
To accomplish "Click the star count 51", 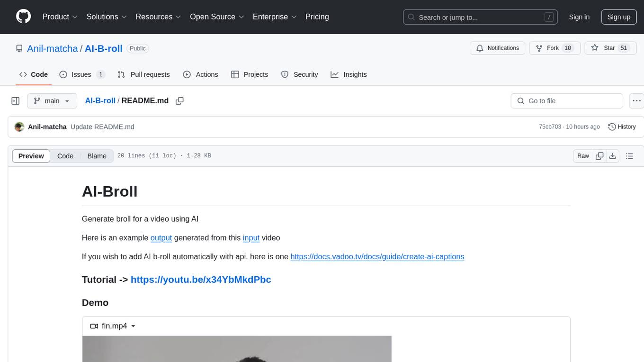I will click(x=624, y=48).
